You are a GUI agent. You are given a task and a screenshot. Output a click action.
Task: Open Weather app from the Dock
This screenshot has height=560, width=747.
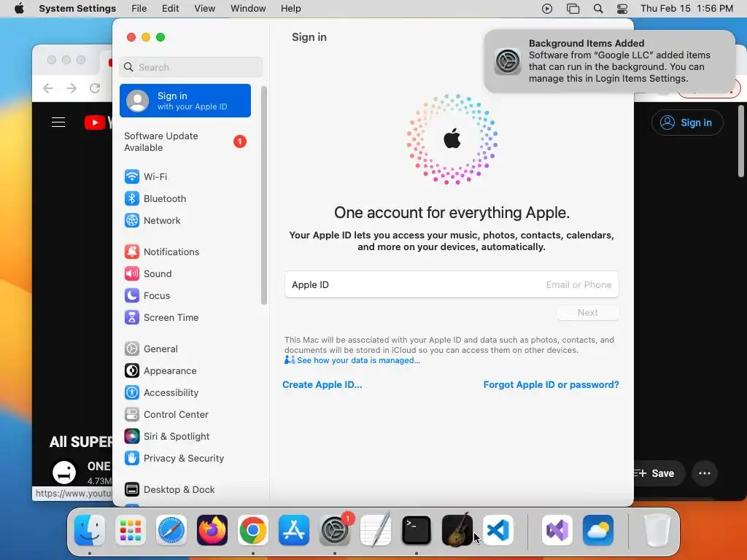(x=598, y=530)
